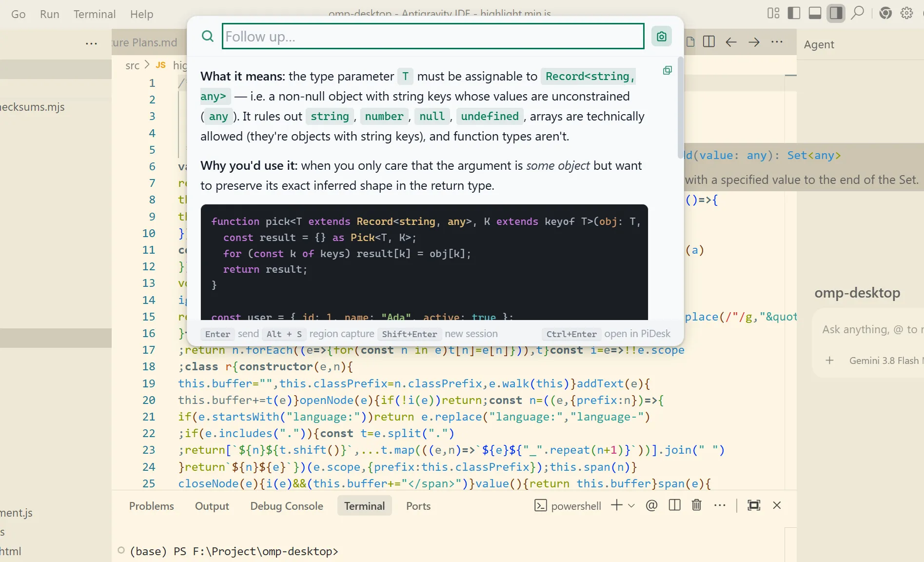924x562 pixels.
Task: Split the editor with the split icon
Action: tap(709, 42)
